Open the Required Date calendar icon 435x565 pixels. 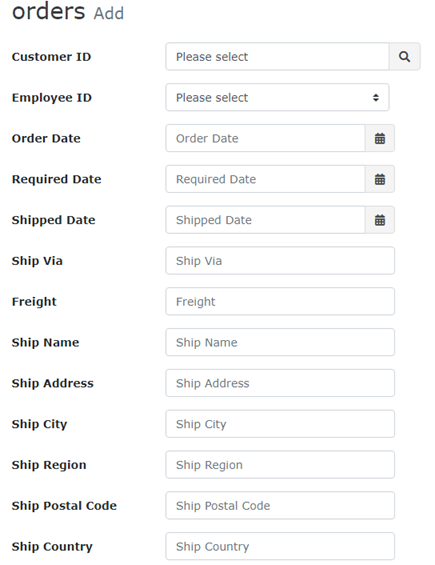coord(380,179)
